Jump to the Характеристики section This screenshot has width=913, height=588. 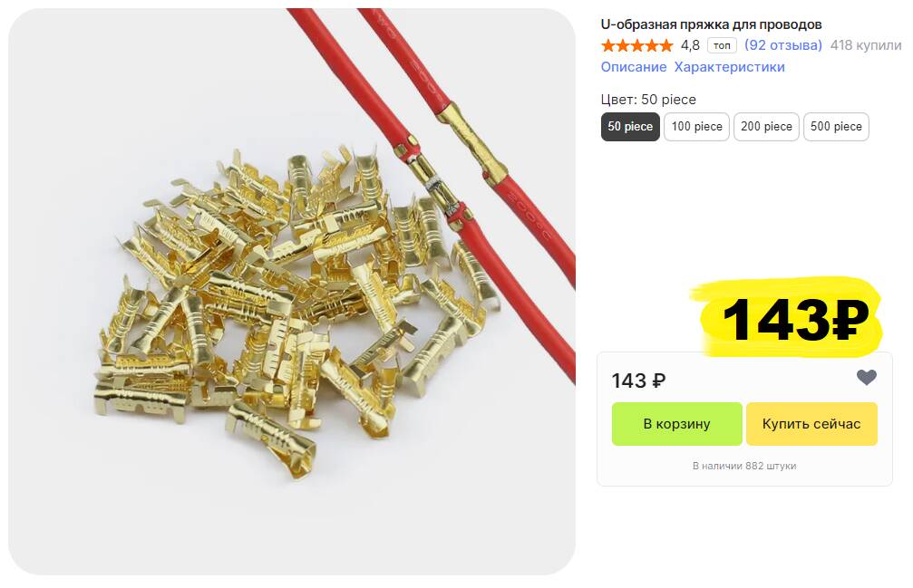pos(730,67)
